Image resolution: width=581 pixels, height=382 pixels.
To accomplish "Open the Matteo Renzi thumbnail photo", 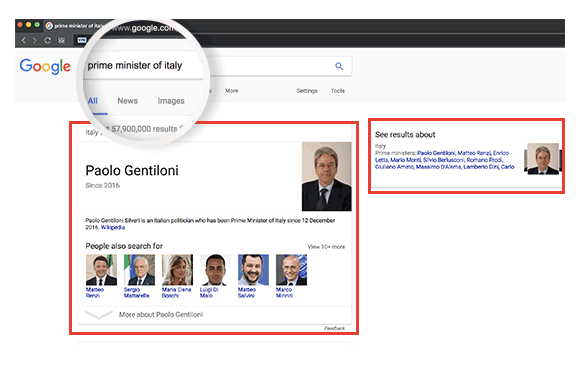I will click(x=101, y=270).
